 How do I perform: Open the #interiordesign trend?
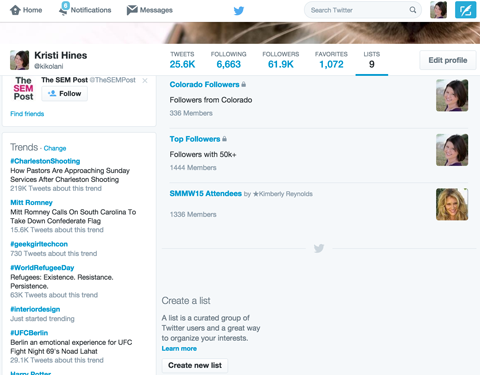pos(35,309)
